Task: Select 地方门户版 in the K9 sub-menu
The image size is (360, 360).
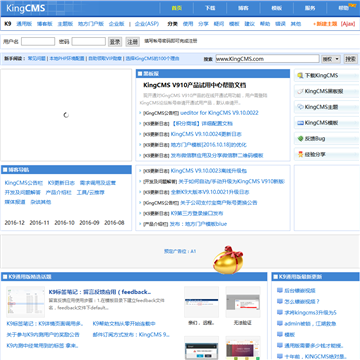Action: 91,24
